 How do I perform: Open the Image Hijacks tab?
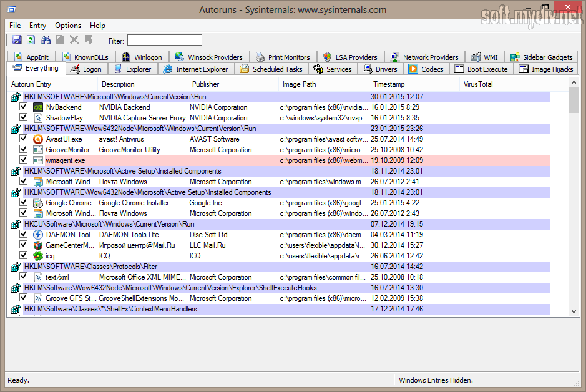pos(546,69)
